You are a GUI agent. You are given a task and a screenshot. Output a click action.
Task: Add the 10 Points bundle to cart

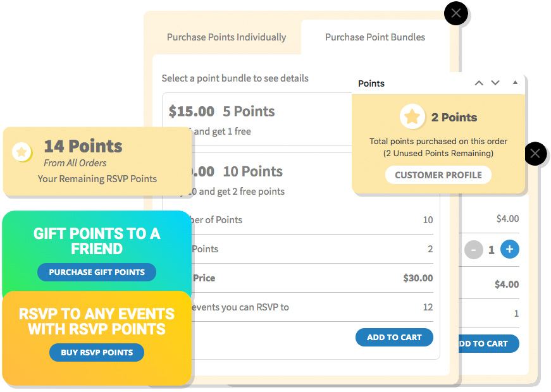[x=394, y=337]
